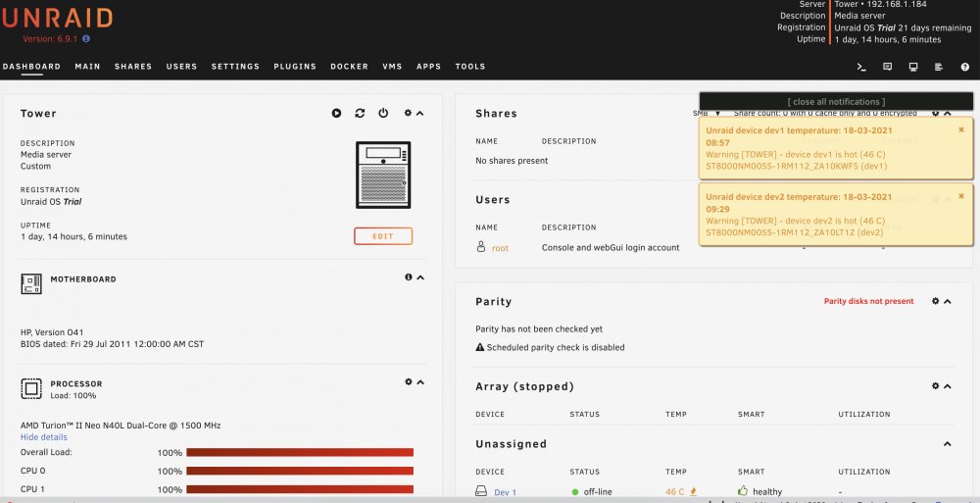
Task: Collapse the Unassigned section
Action: [x=948, y=444]
